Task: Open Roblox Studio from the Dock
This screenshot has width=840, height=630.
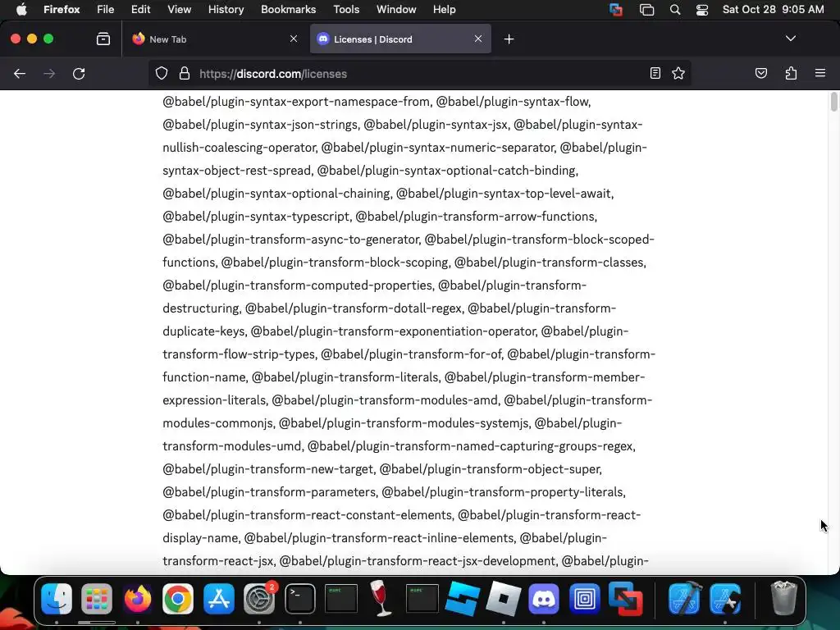Action: 463,598
